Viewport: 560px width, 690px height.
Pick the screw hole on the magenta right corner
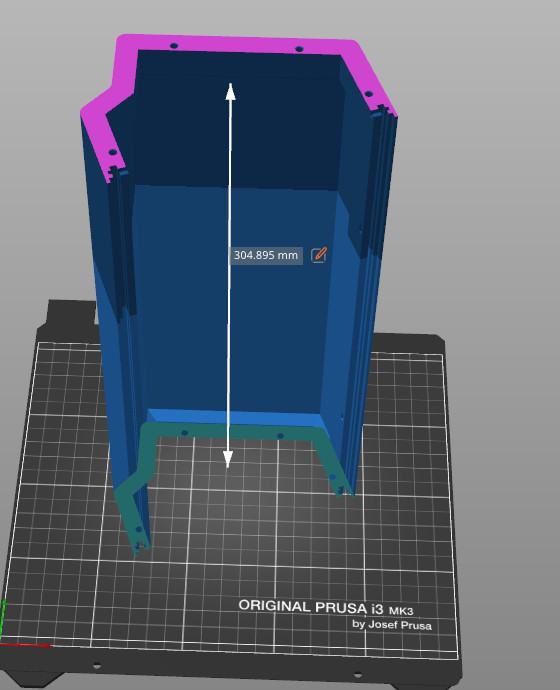tap(369, 93)
